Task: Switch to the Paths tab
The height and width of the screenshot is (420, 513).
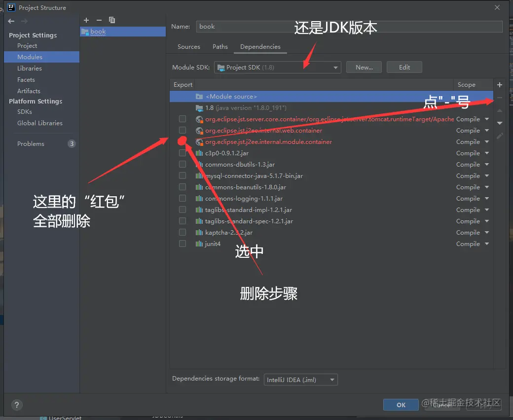Action: click(220, 47)
